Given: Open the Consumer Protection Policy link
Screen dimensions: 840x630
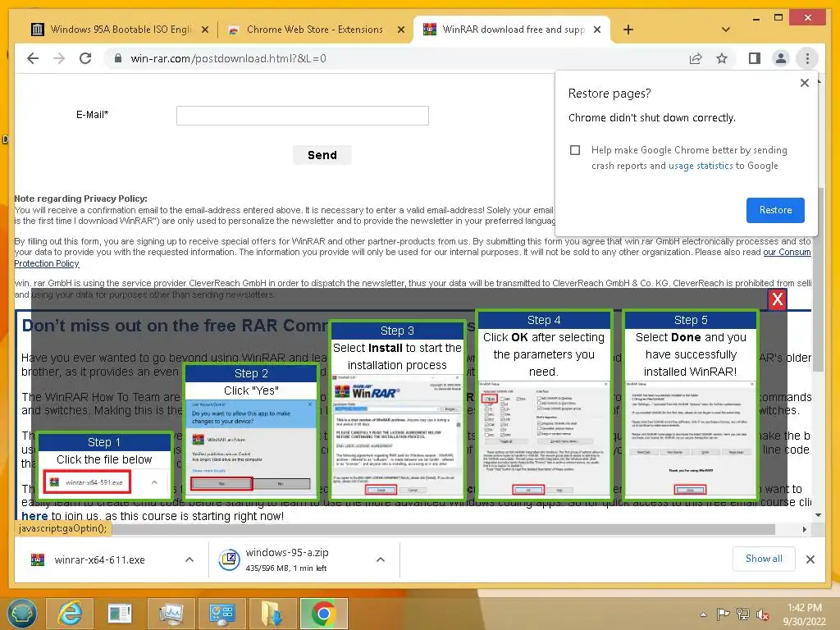Looking at the screenshot, I should coord(787,253).
